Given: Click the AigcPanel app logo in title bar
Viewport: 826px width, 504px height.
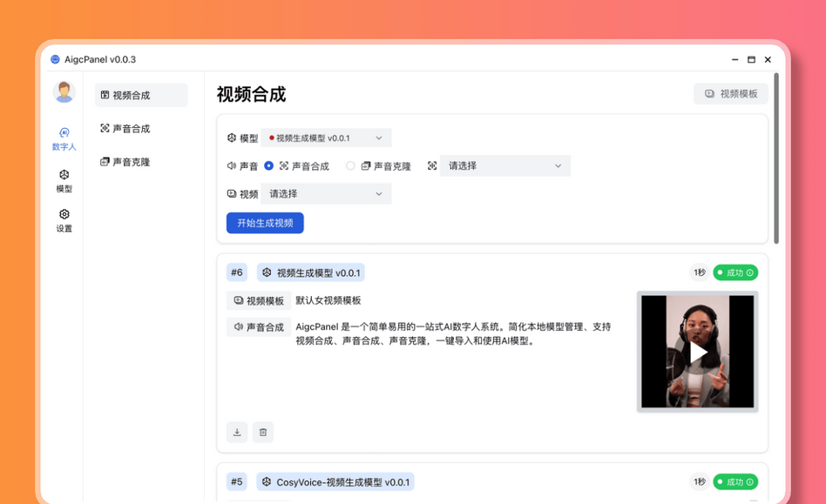Looking at the screenshot, I should click(x=56, y=59).
